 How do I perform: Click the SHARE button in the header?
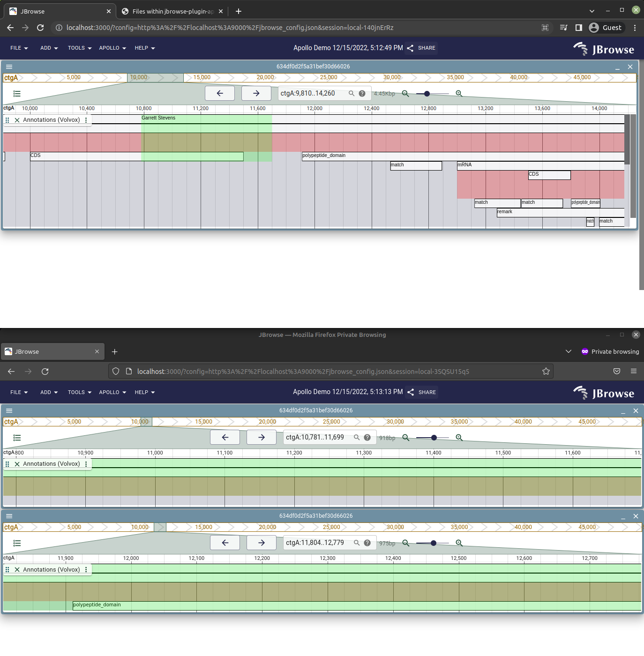click(x=420, y=48)
